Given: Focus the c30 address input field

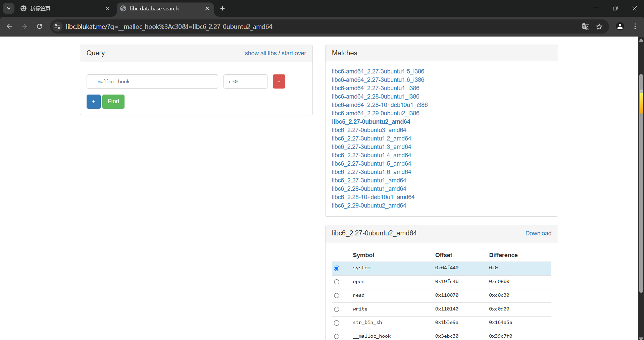Looking at the screenshot, I should pos(245,81).
